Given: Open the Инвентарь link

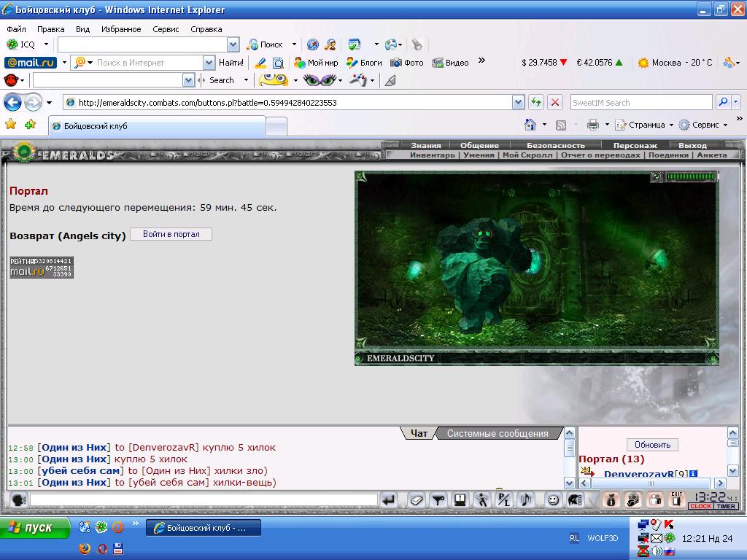Looking at the screenshot, I should click(x=432, y=155).
